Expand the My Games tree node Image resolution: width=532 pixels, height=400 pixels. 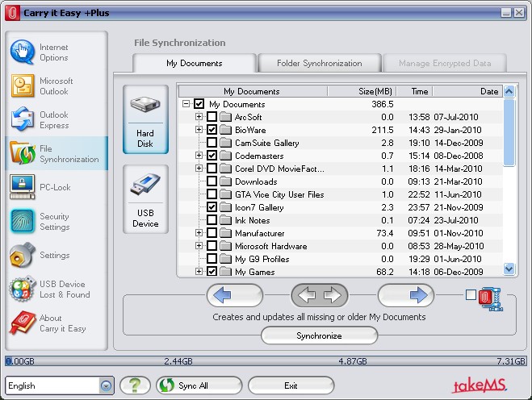(x=199, y=272)
